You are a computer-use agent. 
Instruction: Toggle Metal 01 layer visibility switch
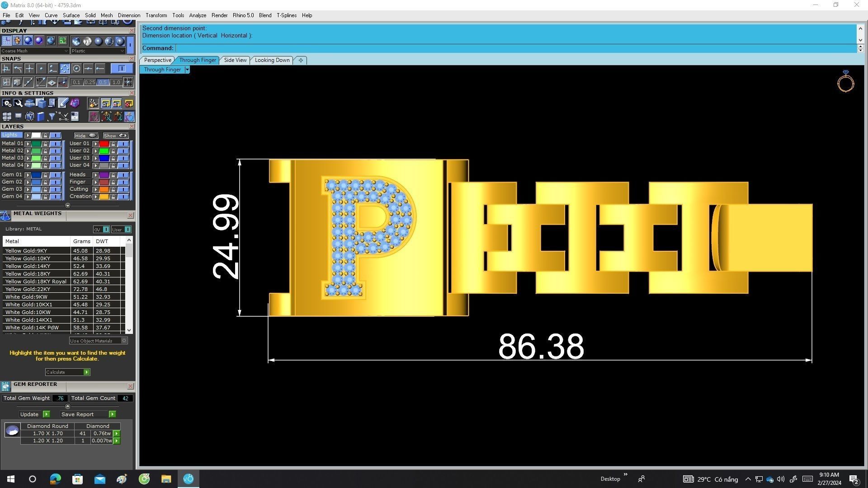[x=55, y=144]
